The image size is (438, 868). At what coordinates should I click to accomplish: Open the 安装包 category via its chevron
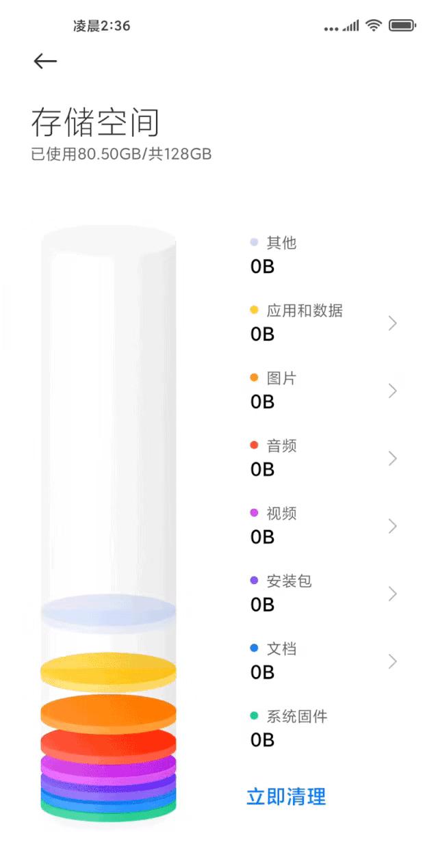392,594
